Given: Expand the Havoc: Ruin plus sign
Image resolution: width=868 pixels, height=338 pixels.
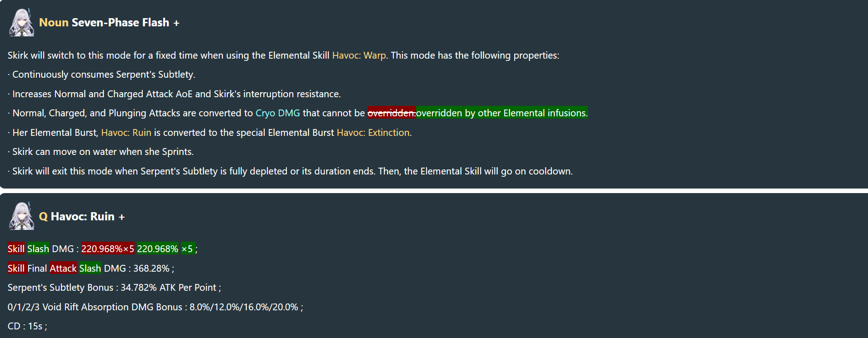Looking at the screenshot, I should 121,217.
